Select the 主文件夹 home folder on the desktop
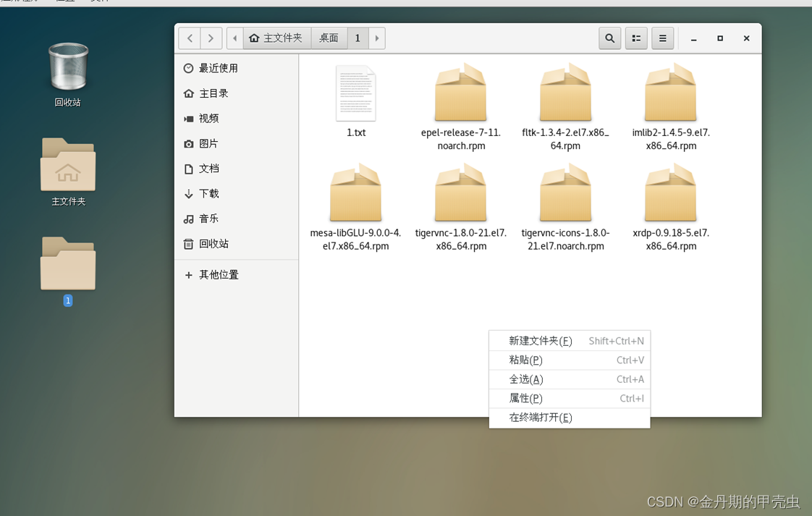Viewport: 812px width, 516px height. 68,165
